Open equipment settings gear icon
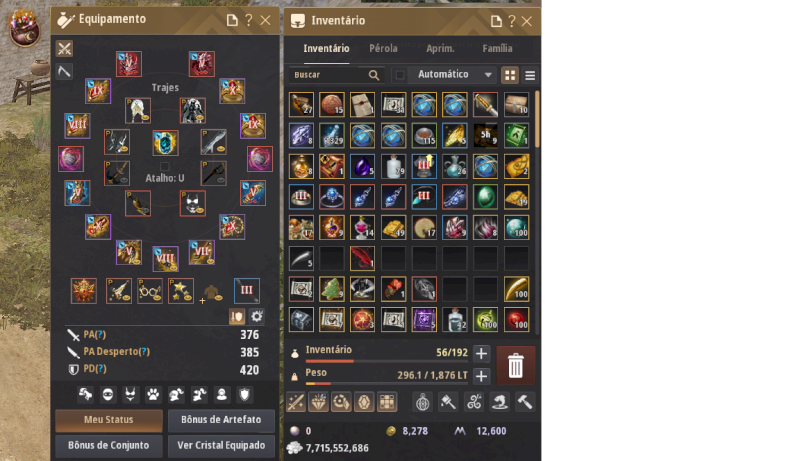The image size is (800, 461). 257,317
